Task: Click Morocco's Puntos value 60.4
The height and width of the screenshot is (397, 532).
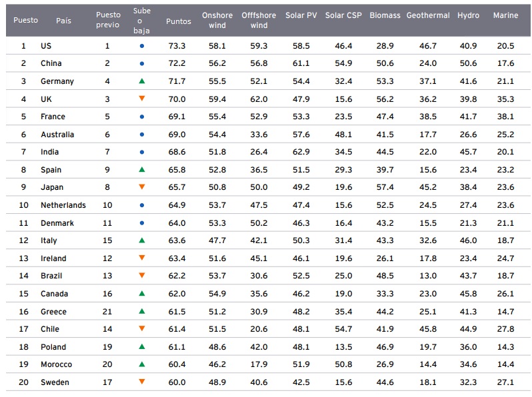Action: coord(177,364)
